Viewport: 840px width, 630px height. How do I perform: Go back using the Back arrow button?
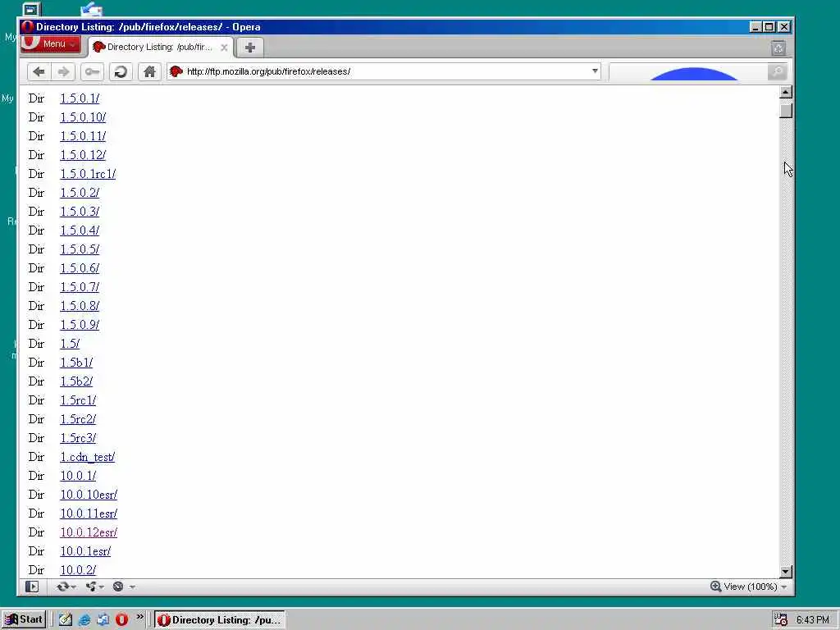coord(39,71)
